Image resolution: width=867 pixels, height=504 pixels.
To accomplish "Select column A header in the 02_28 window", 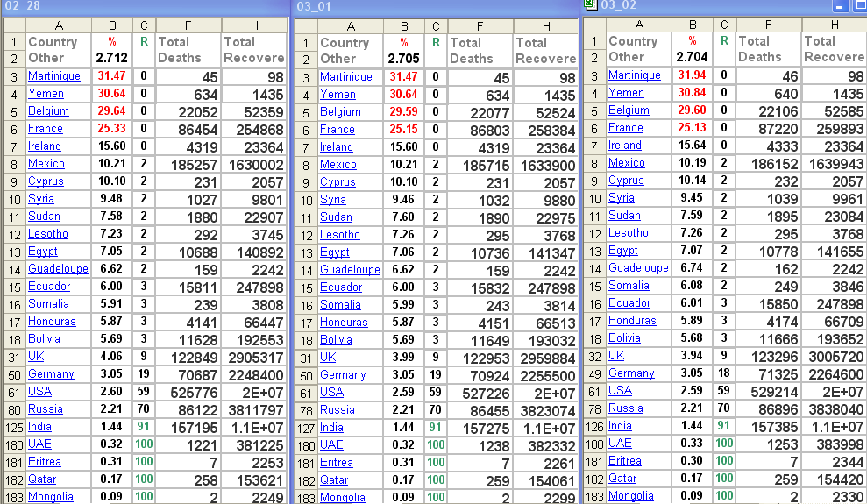I will click(x=59, y=25).
